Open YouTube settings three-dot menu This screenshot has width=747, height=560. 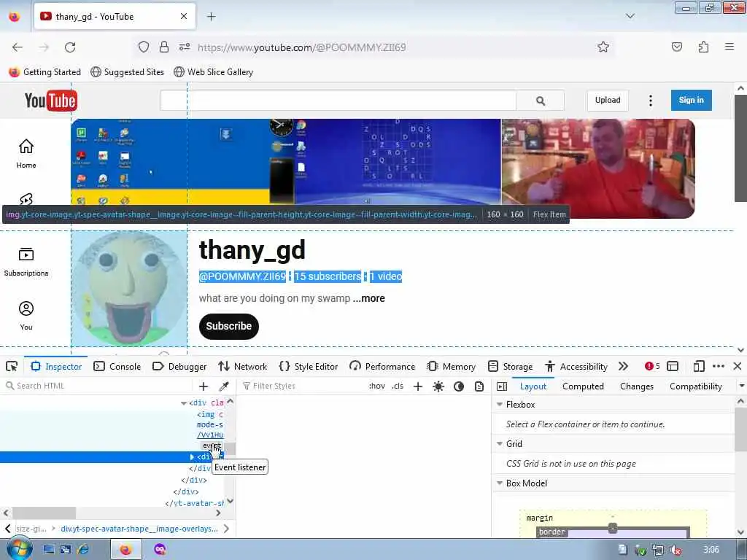(650, 100)
